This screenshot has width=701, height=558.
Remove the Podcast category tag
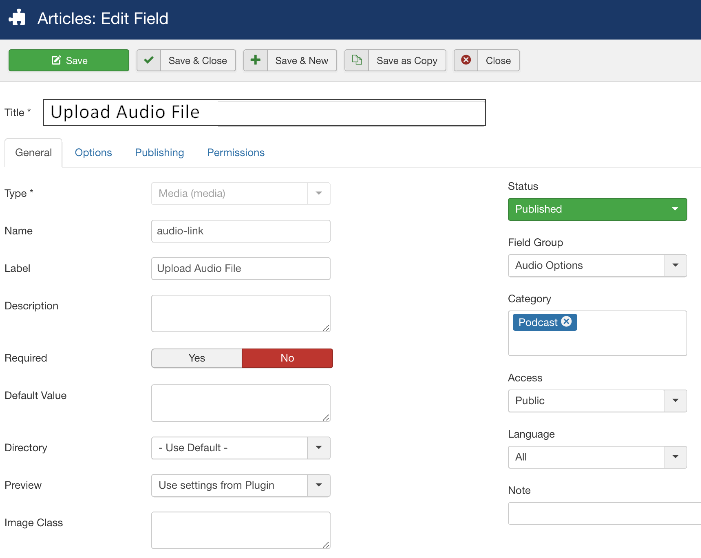click(567, 322)
